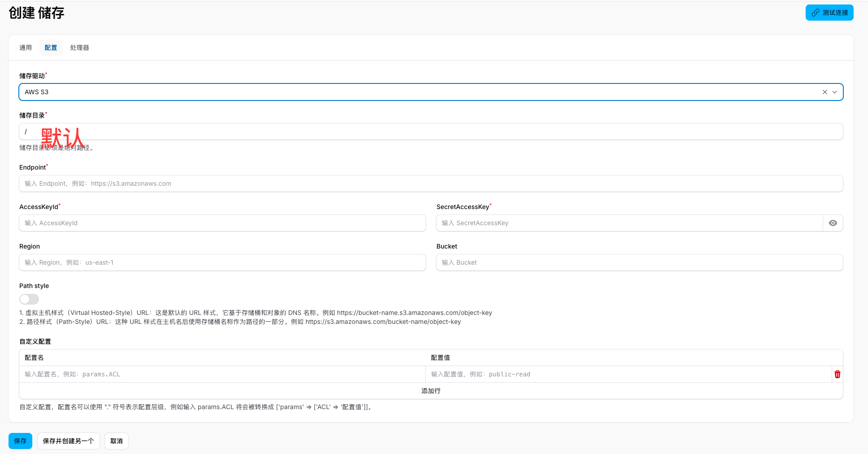Click the Region input field
This screenshot has width=868, height=454.
[x=222, y=262]
